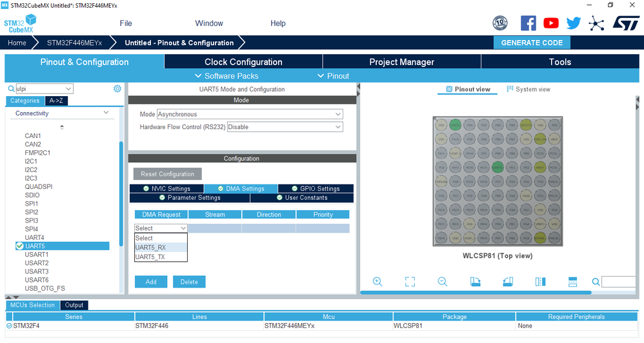
Task: Open the ST community network icon
Action: tap(596, 23)
